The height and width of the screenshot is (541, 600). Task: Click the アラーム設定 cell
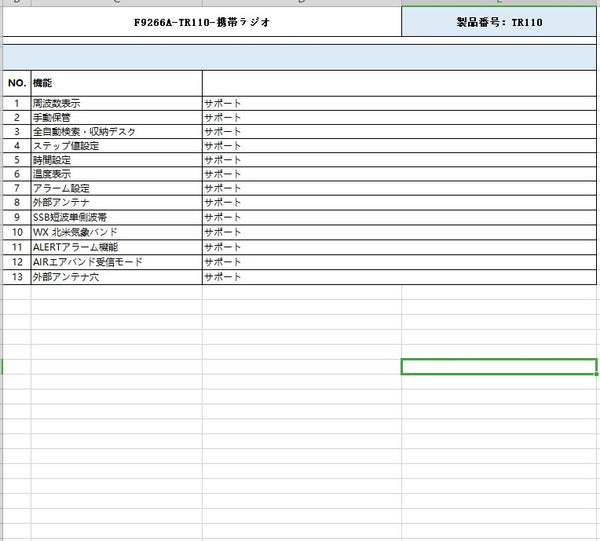(116, 189)
